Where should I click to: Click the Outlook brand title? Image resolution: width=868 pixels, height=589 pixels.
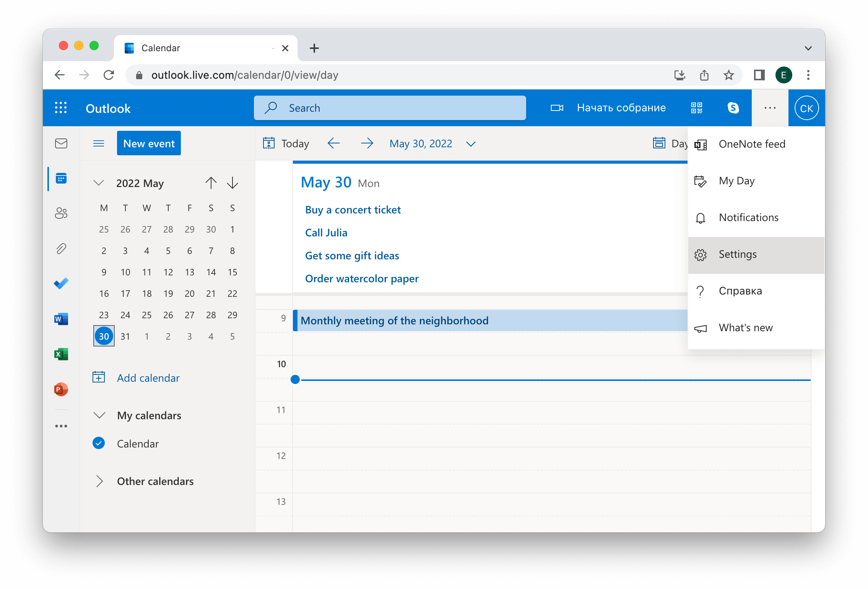pos(108,108)
